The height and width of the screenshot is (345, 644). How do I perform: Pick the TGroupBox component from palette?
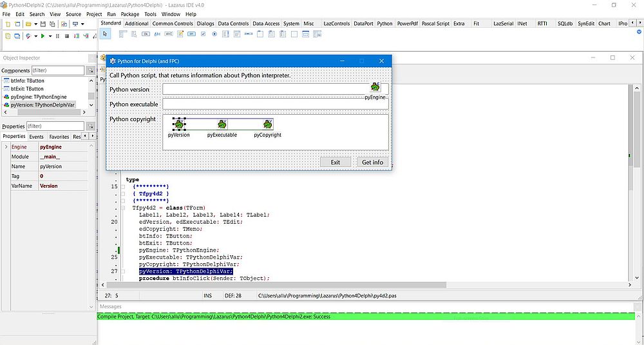click(260, 34)
